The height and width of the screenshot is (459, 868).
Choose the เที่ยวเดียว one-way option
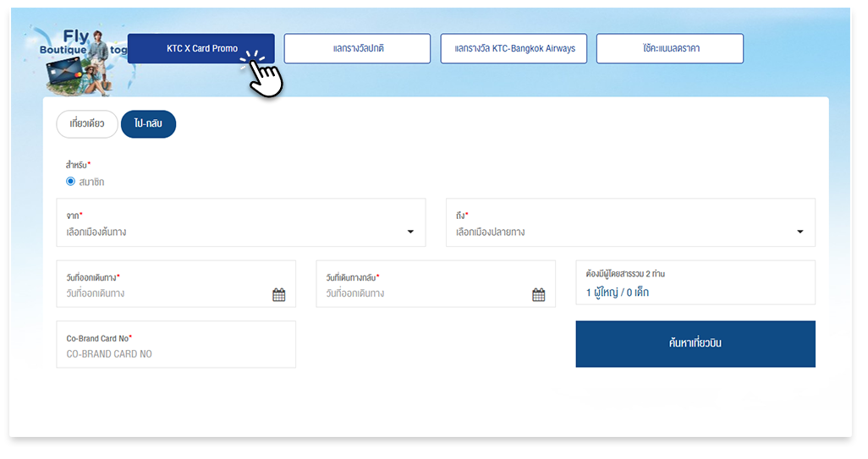tap(87, 124)
